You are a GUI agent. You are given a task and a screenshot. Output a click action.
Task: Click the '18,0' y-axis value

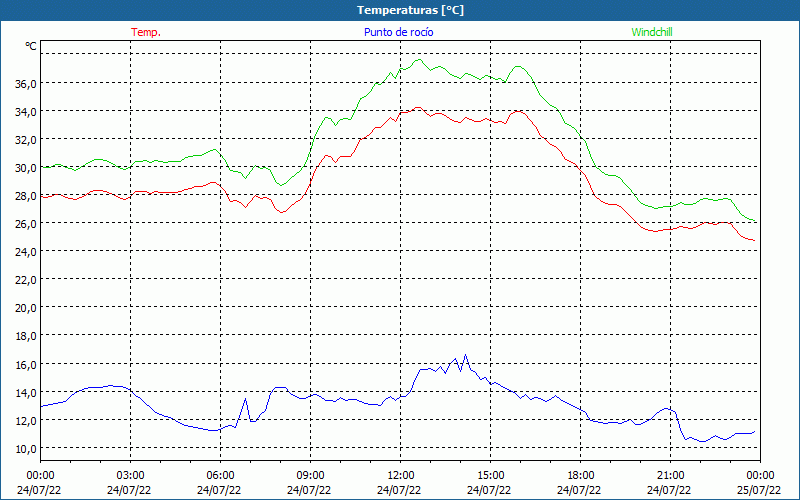[26, 336]
